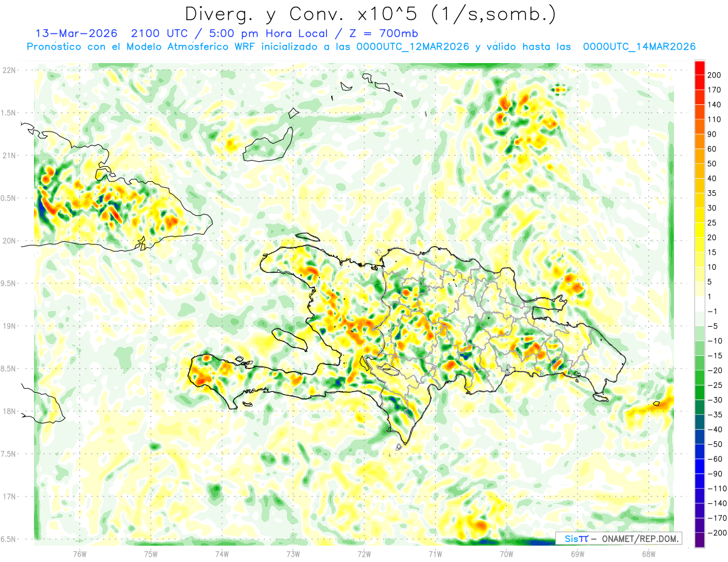Select the date text '13-Mar-2026'
The height and width of the screenshot is (562, 728).
tap(75, 33)
